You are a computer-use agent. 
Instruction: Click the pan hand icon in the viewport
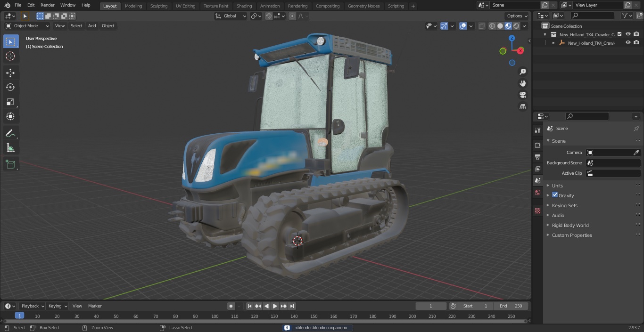(x=523, y=83)
